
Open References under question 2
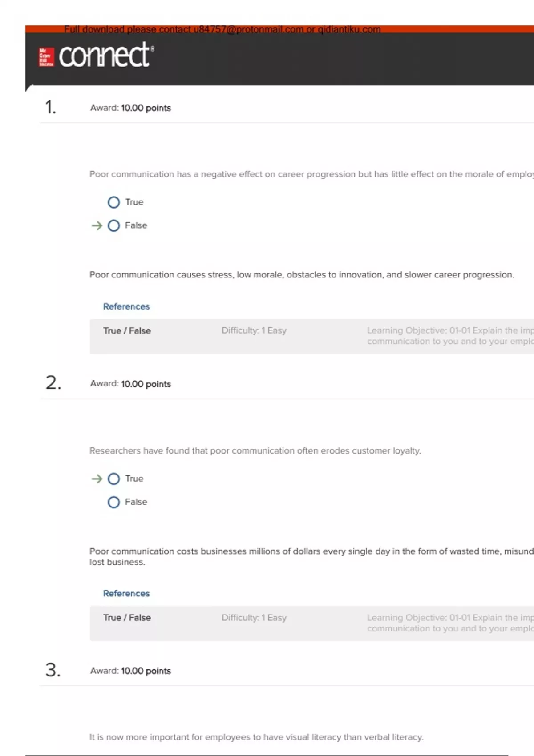pyautogui.click(x=126, y=593)
